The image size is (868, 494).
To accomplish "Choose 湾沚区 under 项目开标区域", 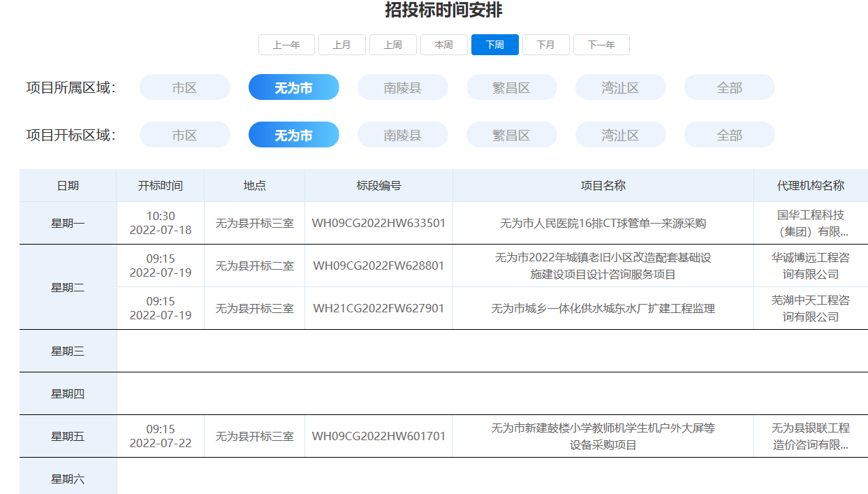I will [620, 135].
